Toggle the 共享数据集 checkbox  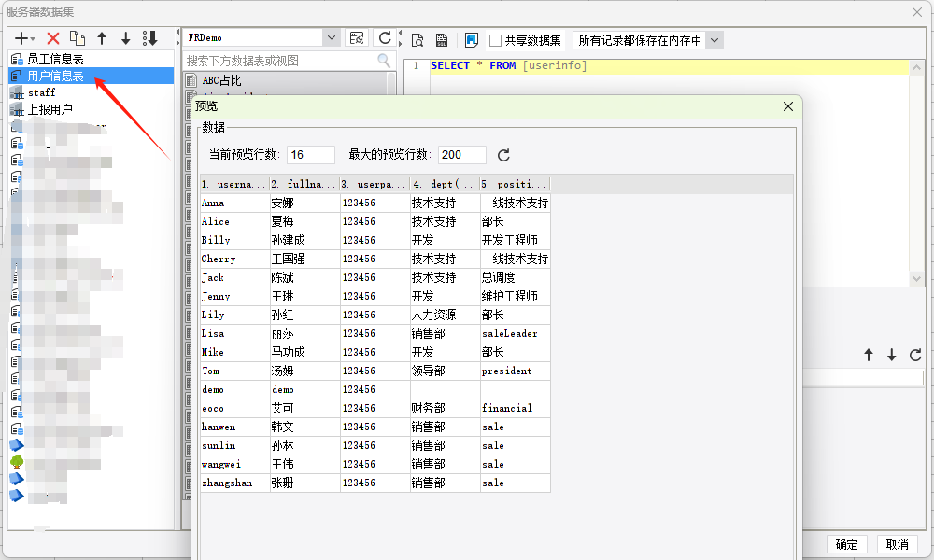point(496,40)
